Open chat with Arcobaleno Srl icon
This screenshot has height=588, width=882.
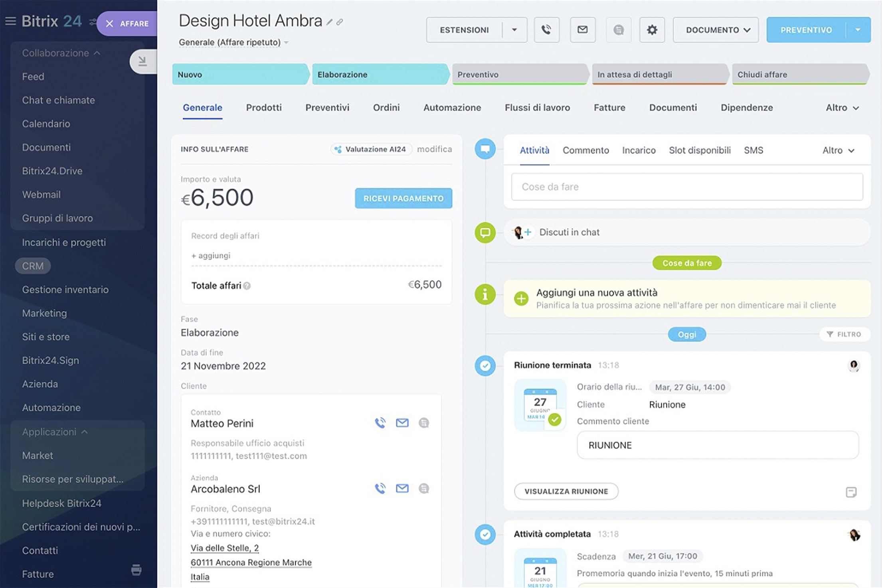(x=424, y=488)
